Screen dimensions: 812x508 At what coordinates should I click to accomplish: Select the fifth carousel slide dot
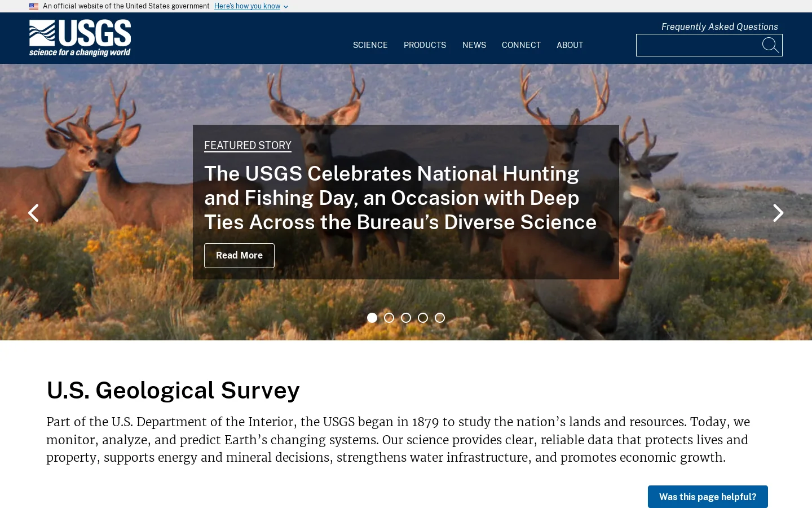440,318
